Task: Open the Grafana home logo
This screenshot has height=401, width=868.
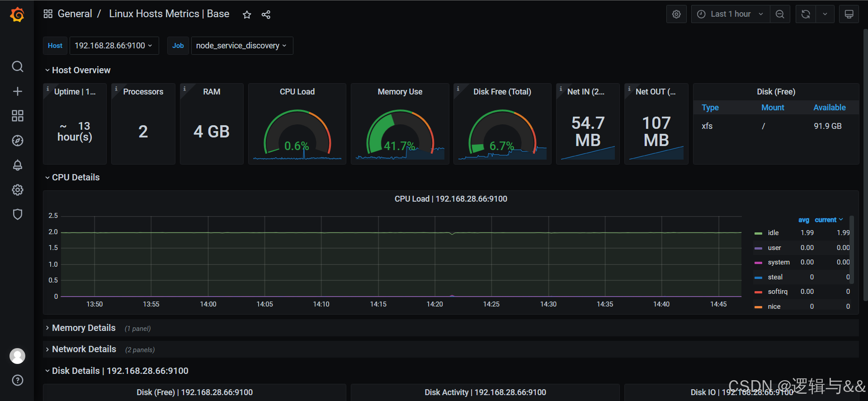Action: [x=17, y=15]
